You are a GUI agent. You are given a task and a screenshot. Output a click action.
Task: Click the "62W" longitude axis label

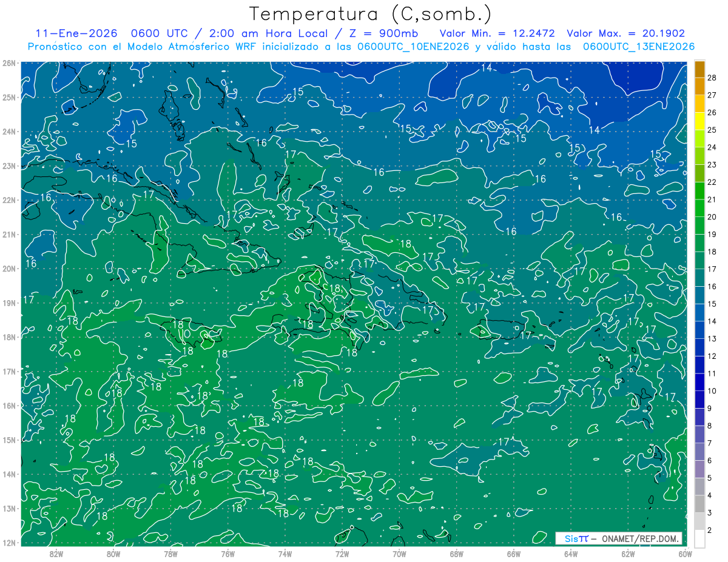(x=627, y=554)
